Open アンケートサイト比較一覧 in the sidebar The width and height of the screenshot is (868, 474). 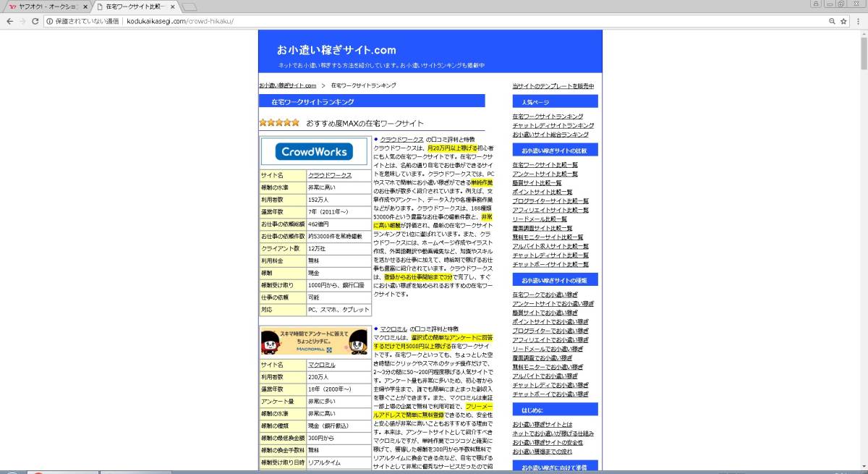click(x=545, y=174)
